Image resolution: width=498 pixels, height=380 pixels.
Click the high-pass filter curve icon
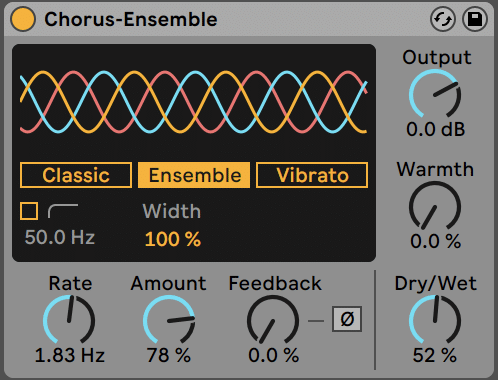tap(63, 211)
